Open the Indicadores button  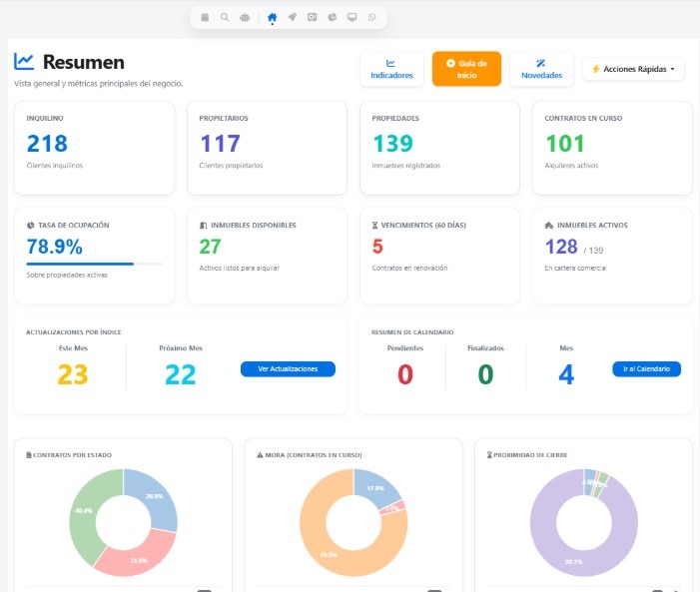tap(391, 69)
